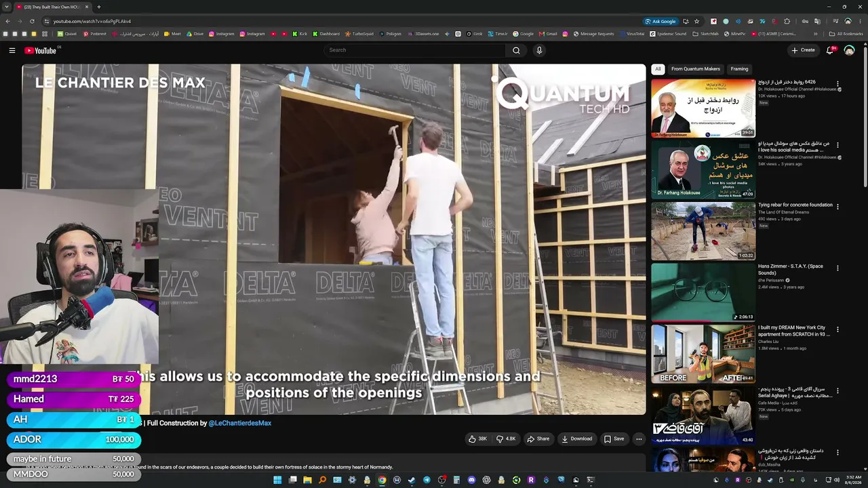The width and height of the screenshot is (868, 488).
Task: Dislike the video with thumbs-down button
Action: (x=506, y=439)
